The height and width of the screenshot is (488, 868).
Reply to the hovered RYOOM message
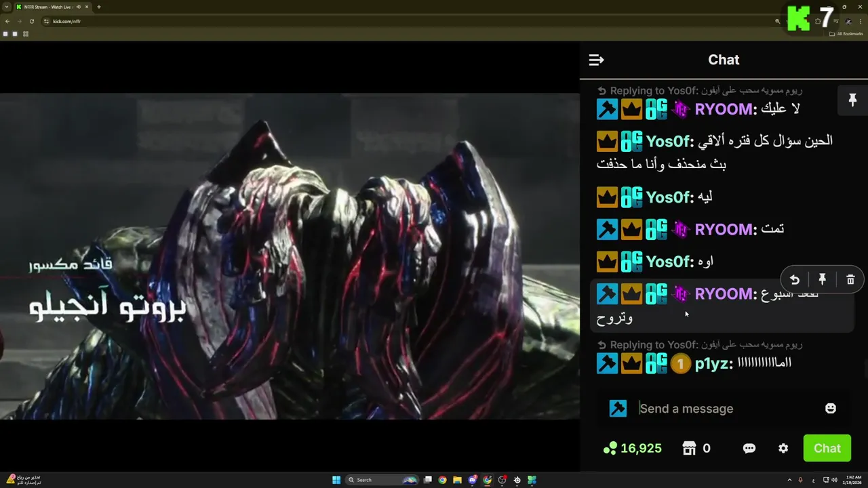(794, 279)
